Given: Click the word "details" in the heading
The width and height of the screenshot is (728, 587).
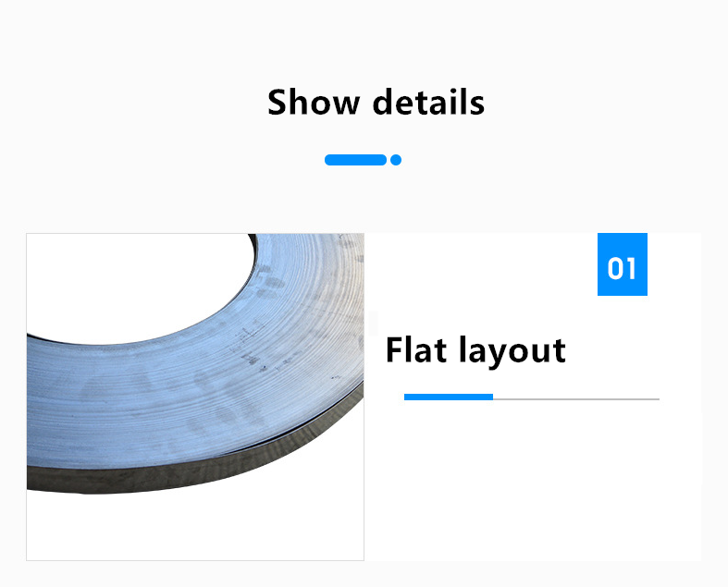Looking at the screenshot, I should [x=428, y=103].
